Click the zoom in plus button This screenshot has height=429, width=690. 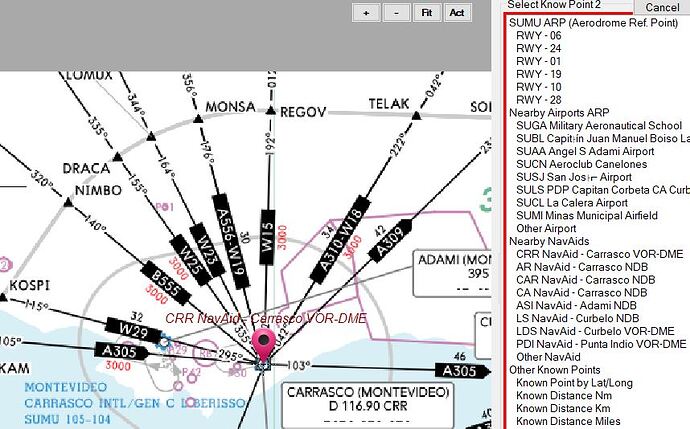click(x=366, y=13)
